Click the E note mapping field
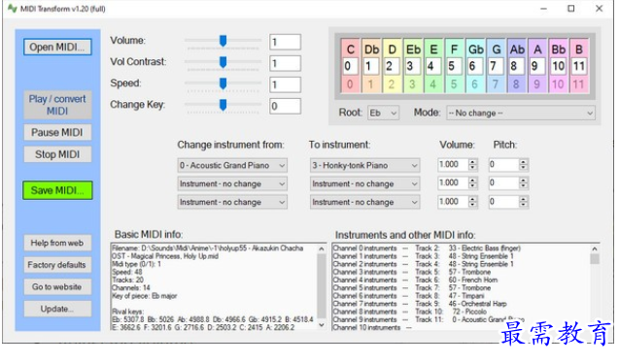 coord(433,66)
